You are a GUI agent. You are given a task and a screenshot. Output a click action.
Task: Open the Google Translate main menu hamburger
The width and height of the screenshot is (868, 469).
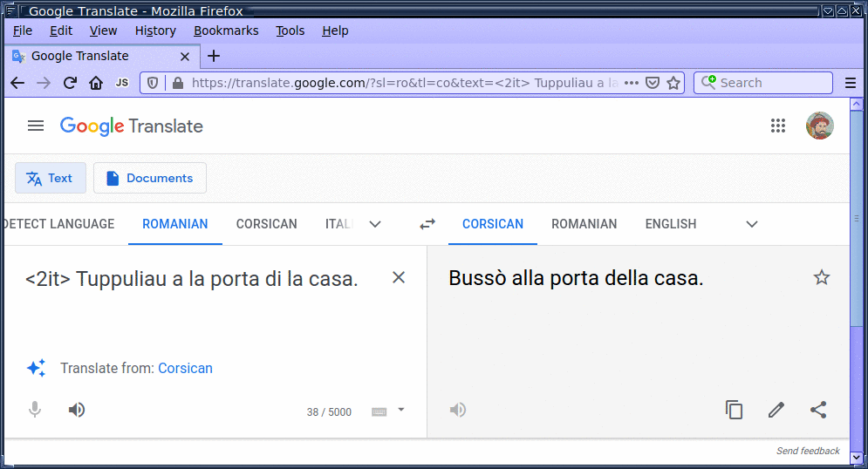36,126
